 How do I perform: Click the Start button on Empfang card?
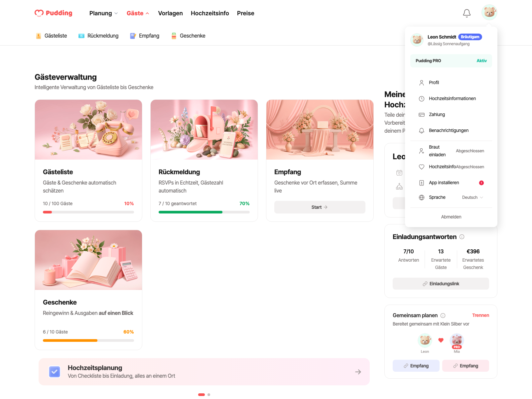tap(320, 207)
